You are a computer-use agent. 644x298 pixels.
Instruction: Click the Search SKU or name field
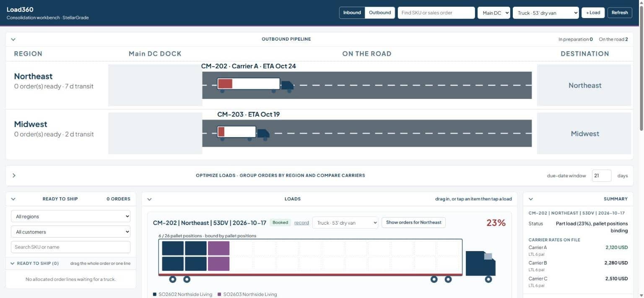[70, 247]
